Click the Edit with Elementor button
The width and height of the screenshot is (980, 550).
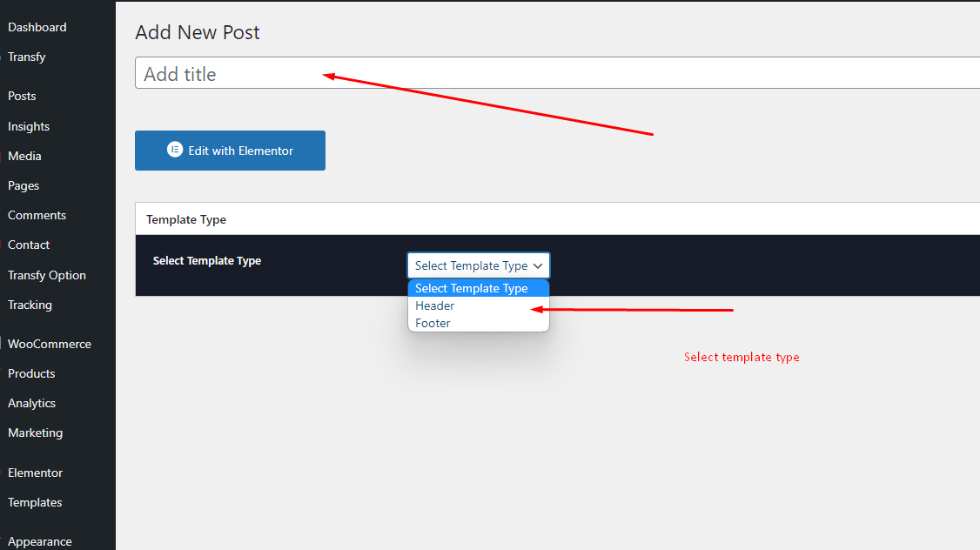coord(230,150)
